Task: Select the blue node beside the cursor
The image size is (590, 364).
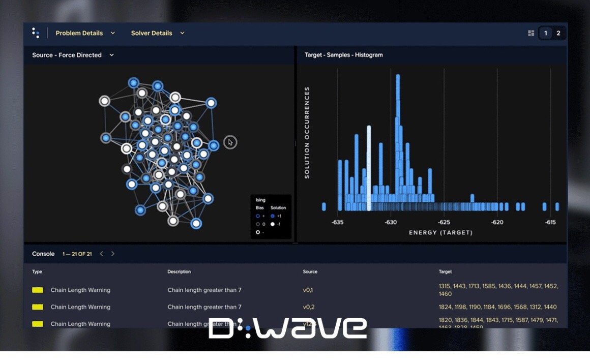Action: 214,145
